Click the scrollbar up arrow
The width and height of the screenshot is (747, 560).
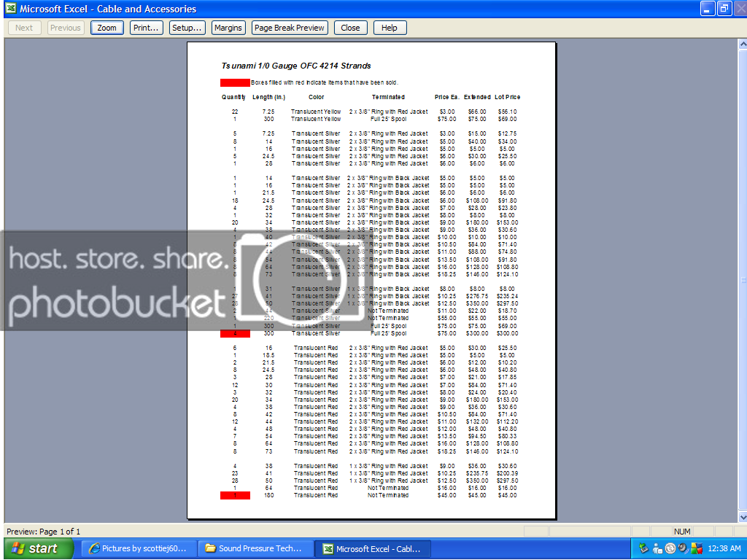[742, 44]
